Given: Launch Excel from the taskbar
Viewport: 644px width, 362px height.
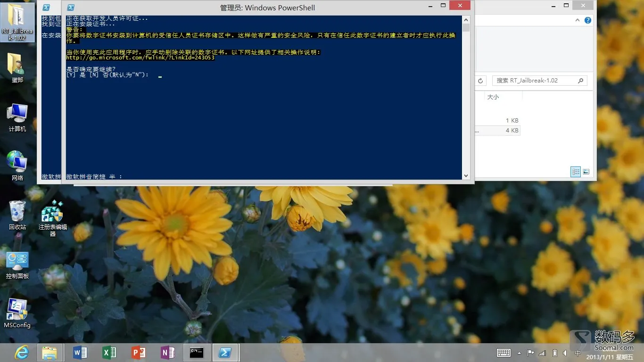Looking at the screenshot, I should click(x=109, y=353).
